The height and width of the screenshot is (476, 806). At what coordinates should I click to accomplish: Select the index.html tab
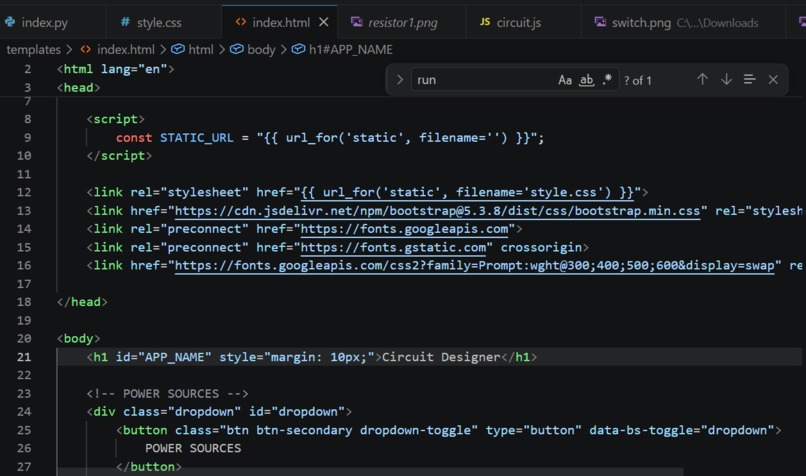(281, 23)
